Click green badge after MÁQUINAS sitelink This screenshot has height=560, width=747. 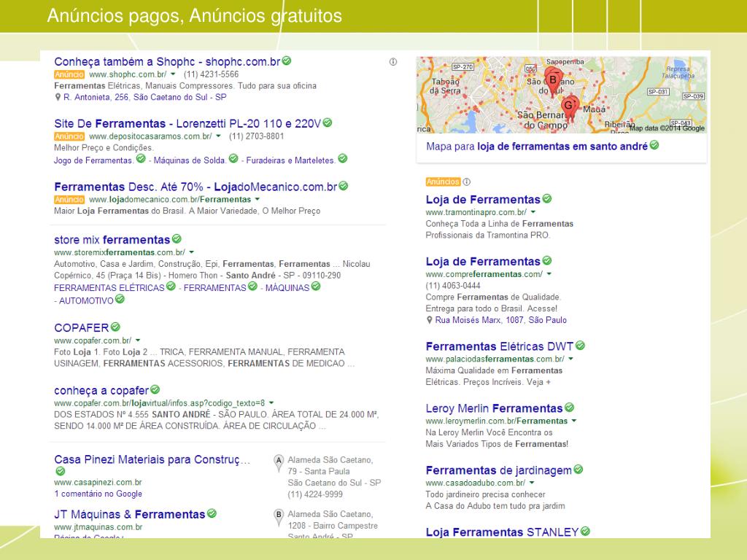point(316,286)
